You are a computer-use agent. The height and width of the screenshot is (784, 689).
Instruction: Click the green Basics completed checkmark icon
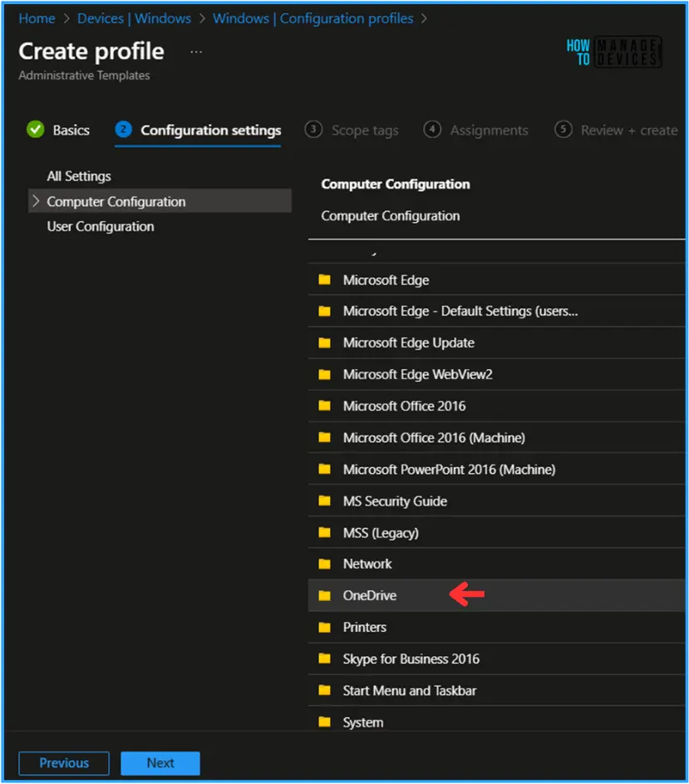point(36,130)
